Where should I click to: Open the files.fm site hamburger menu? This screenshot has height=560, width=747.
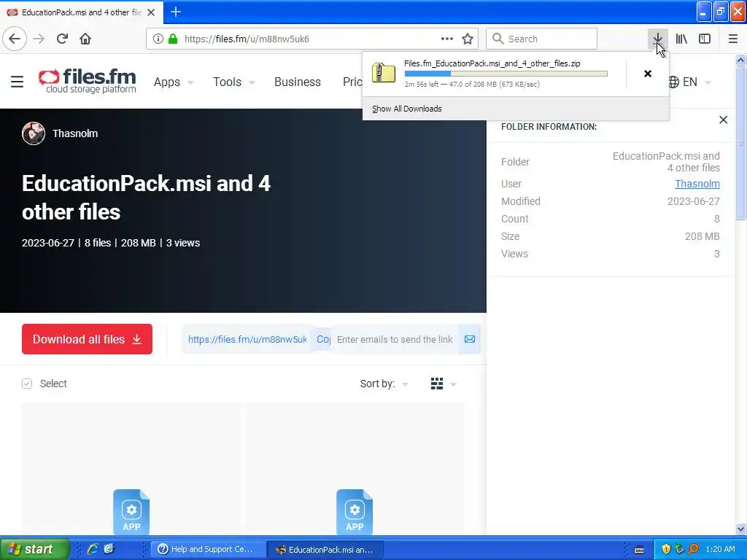click(x=18, y=82)
